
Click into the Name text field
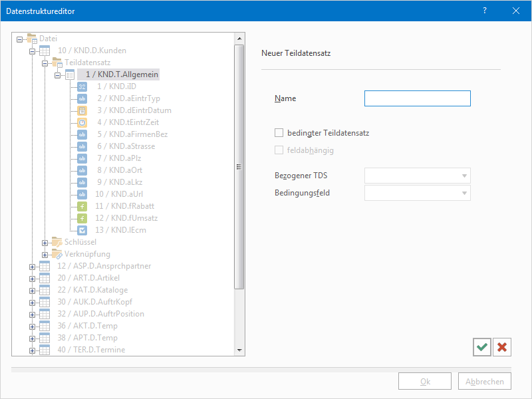(417, 98)
